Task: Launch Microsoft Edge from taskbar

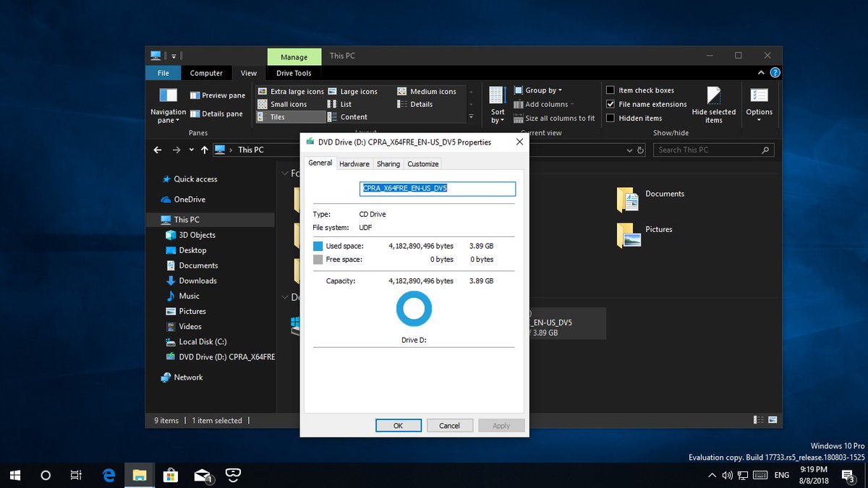Action: (x=109, y=475)
